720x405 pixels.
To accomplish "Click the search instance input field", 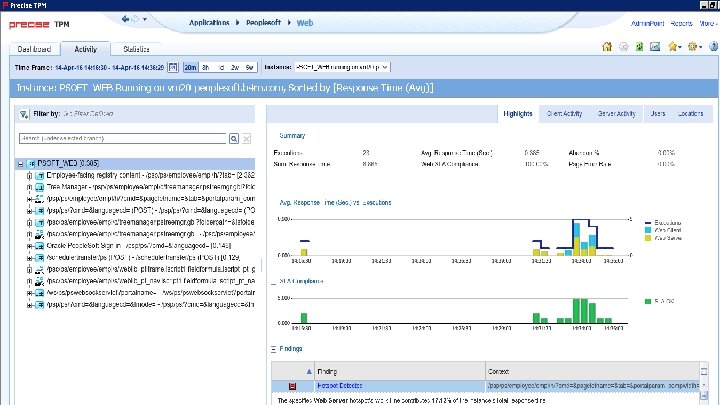I will pyautogui.click(x=123, y=139).
